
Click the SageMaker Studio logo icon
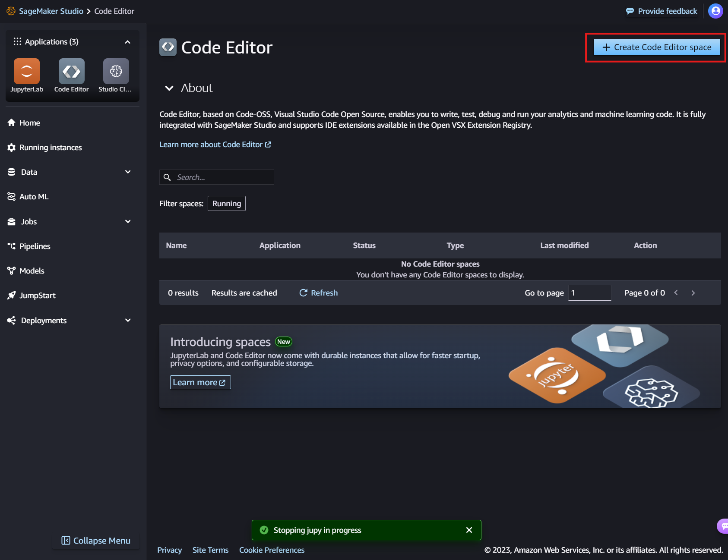(11, 11)
